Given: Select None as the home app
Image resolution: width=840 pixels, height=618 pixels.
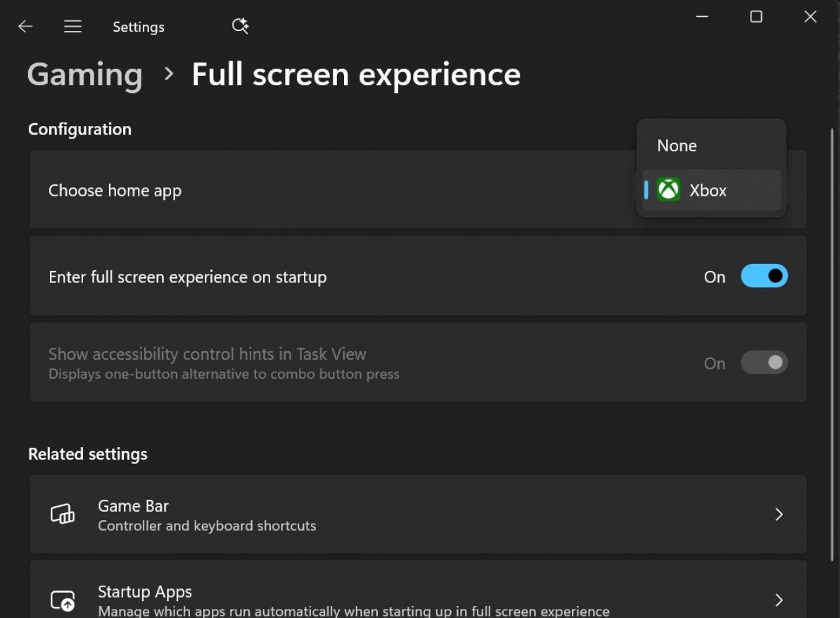Looking at the screenshot, I should click(677, 146).
